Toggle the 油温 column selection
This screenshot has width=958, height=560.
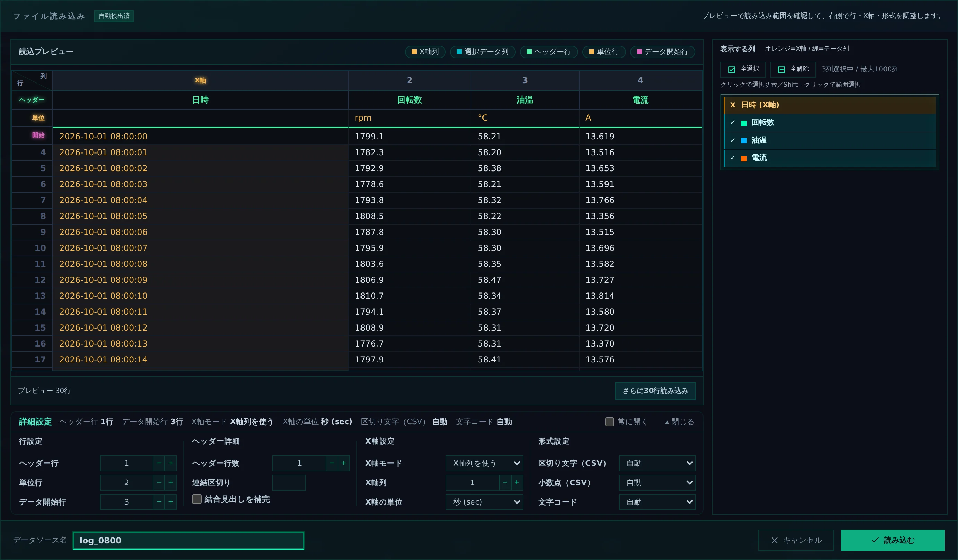coord(829,140)
